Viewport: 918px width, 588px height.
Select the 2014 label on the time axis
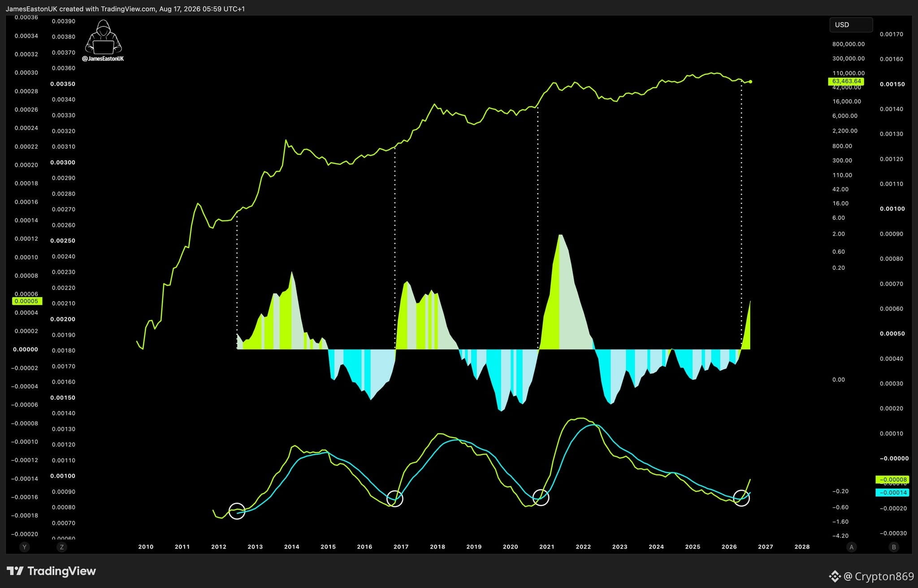(x=292, y=547)
